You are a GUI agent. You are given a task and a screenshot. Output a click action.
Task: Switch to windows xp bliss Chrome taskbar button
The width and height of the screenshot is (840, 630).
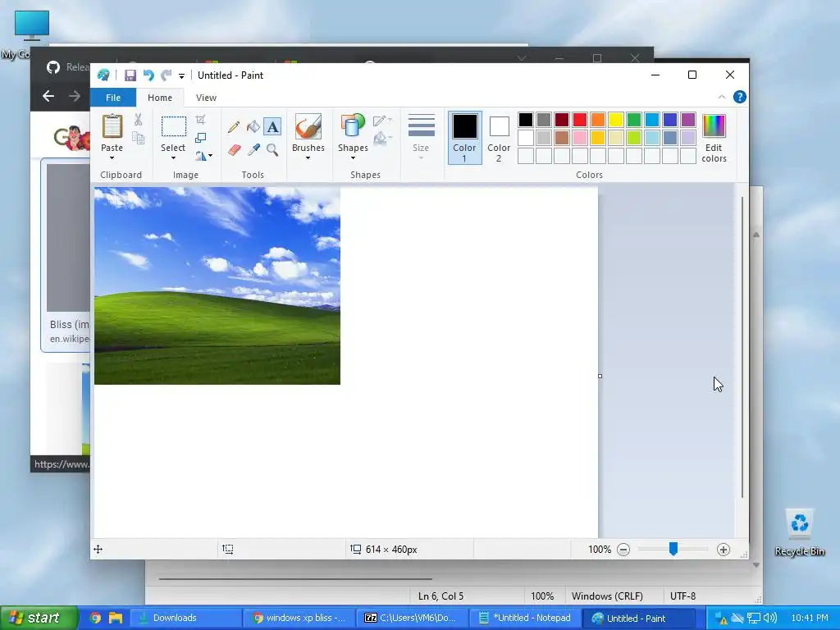299,618
